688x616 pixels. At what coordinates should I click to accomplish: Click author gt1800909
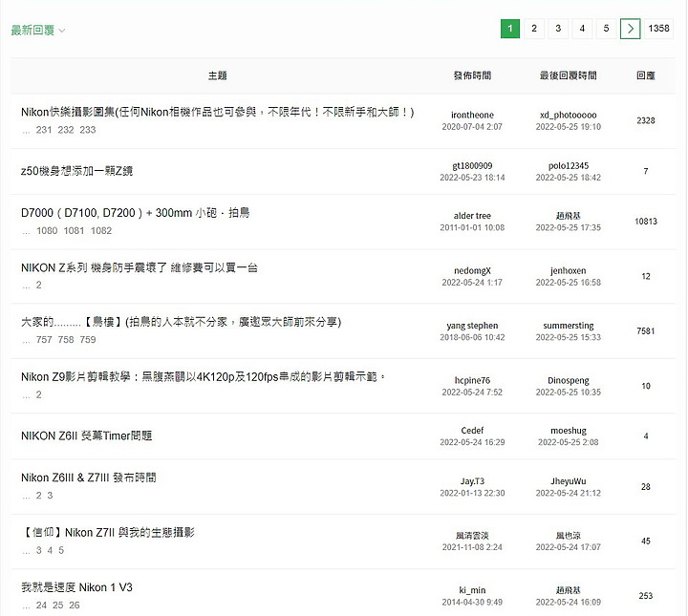click(472, 166)
